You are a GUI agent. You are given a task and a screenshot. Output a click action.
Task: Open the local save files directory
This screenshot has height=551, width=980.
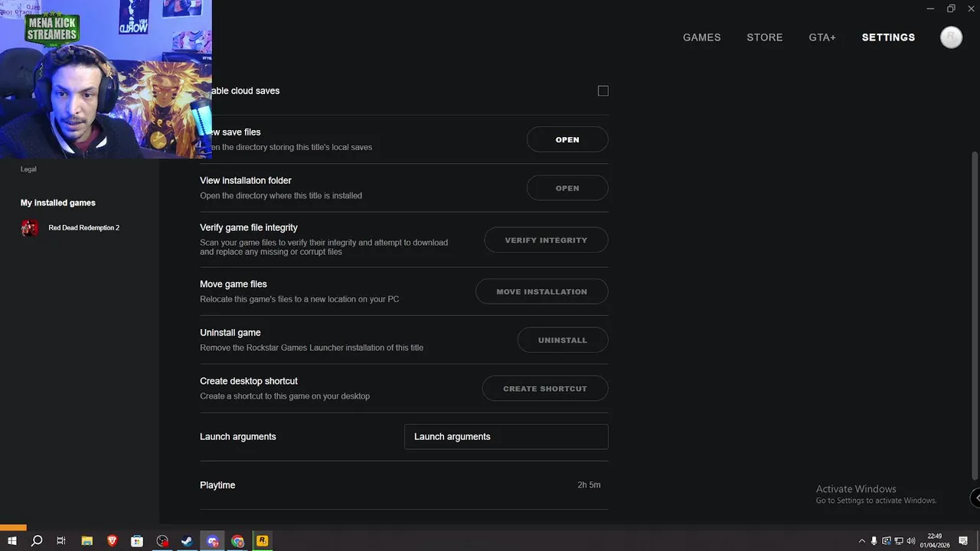pyautogui.click(x=567, y=139)
